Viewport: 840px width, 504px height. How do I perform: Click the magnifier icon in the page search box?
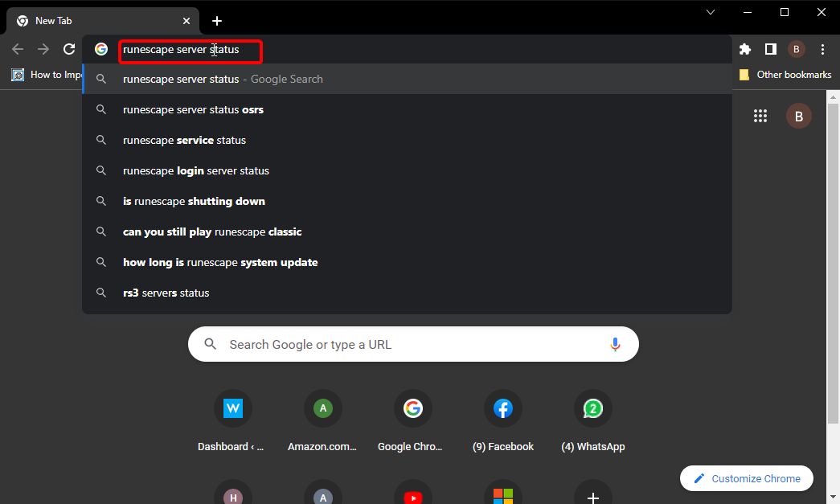click(211, 344)
